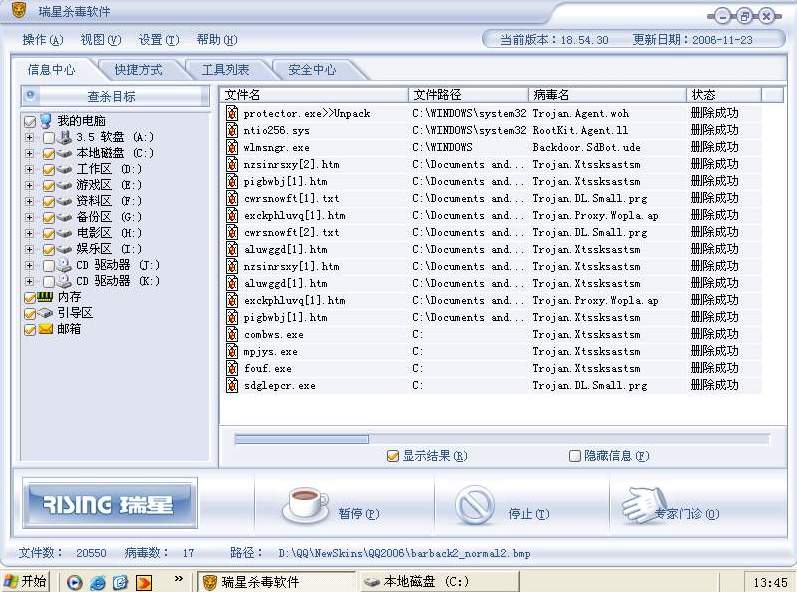
Task: Expand the 3.5 软盘 A: tree node
Action: [x=29, y=137]
